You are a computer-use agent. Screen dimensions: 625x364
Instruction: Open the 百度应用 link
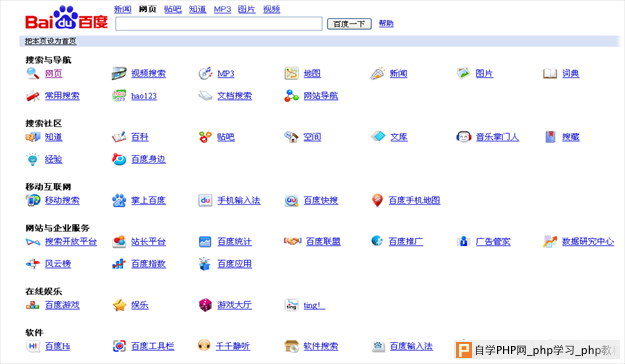point(234,264)
